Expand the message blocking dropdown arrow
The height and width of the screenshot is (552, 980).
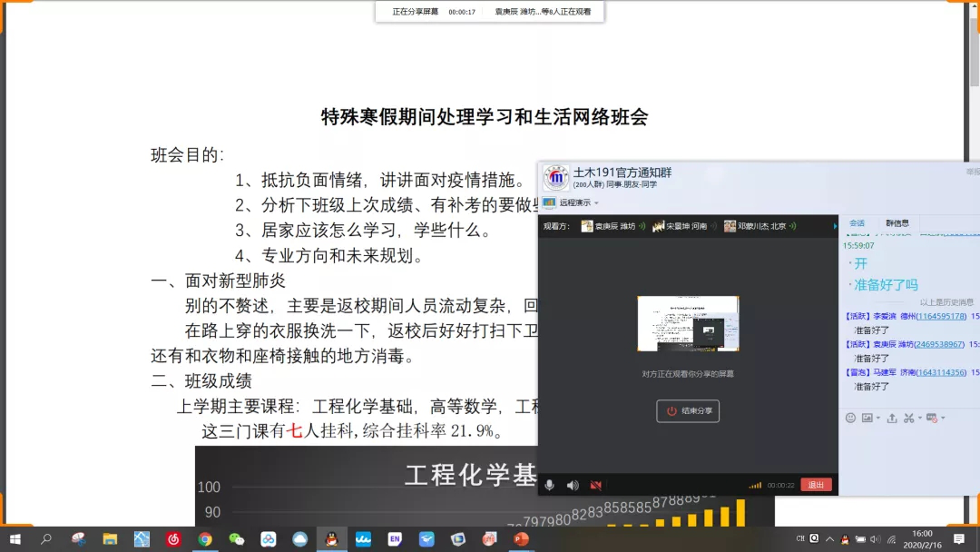click(943, 418)
